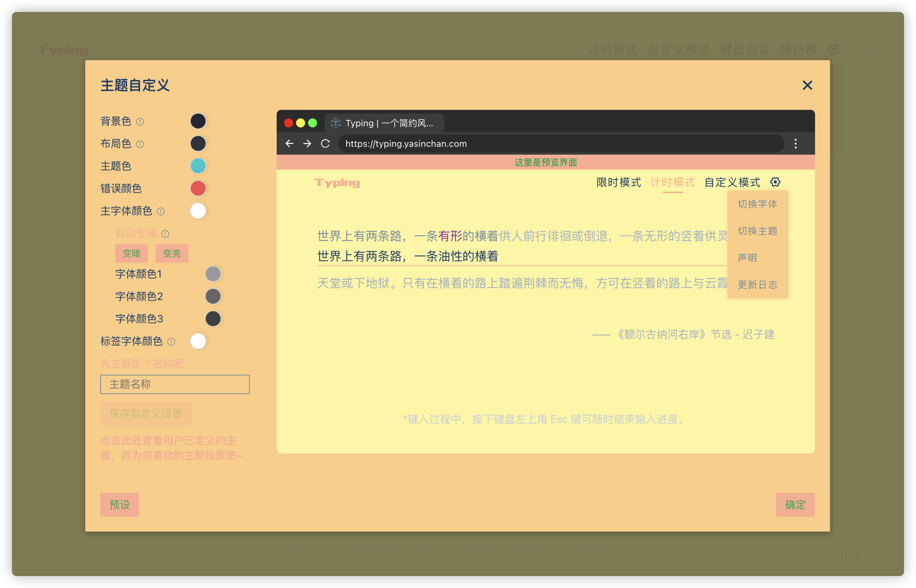This screenshot has width=916, height=588.
Task: Click the 这里是预览界面 banner text
Action: [546, 163]
